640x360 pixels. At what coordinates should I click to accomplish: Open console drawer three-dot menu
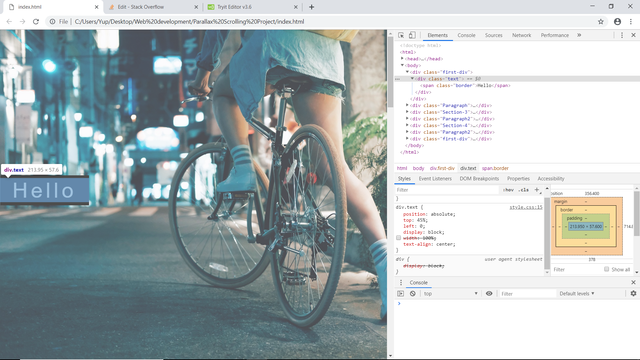pyautogui.click(x=401, y=282)
